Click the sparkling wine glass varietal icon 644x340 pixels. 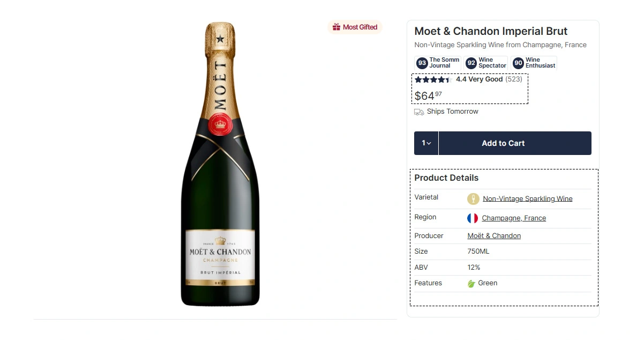coord(473,199)
